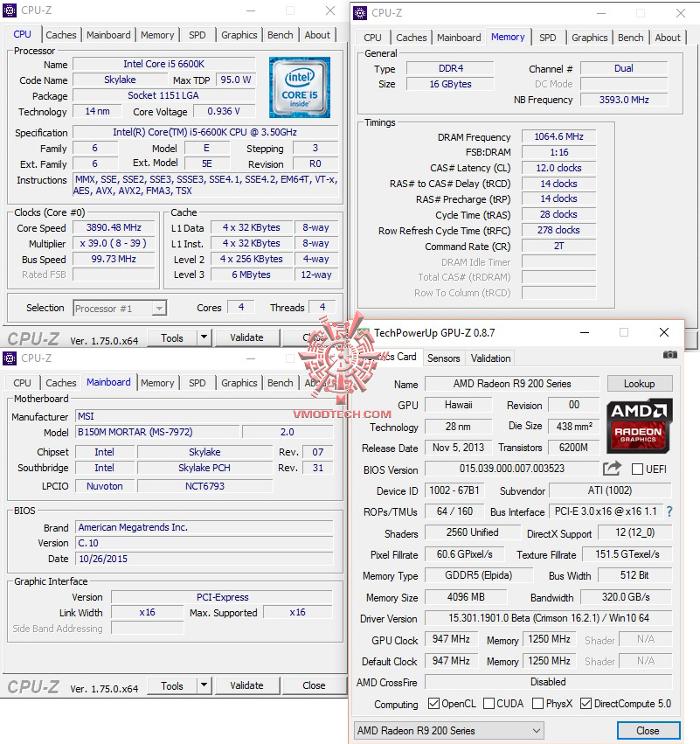Open the Memory tab in the top-left CPU-Z window

[157, 35]
